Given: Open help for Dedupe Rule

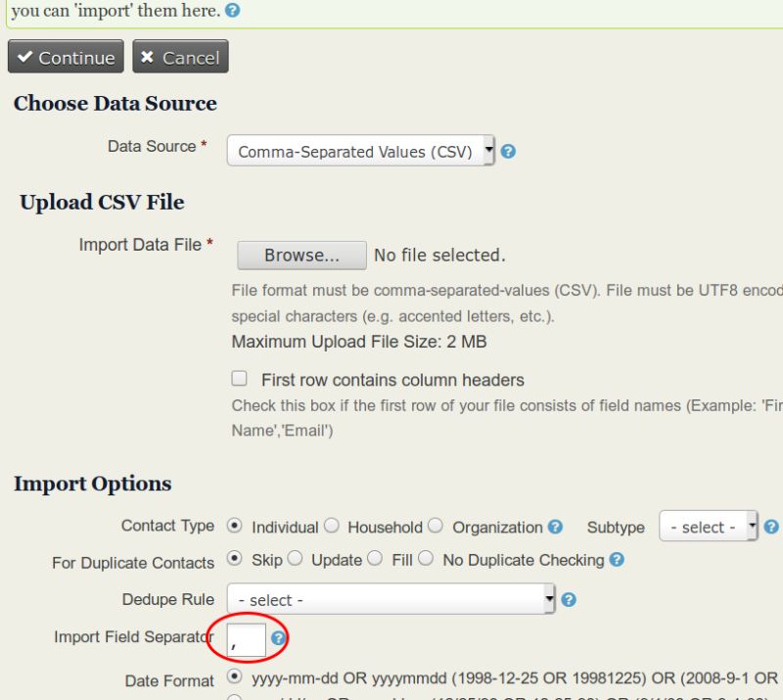Looking at the screenshot, I should pyautogui.click(x=571, y=599).
